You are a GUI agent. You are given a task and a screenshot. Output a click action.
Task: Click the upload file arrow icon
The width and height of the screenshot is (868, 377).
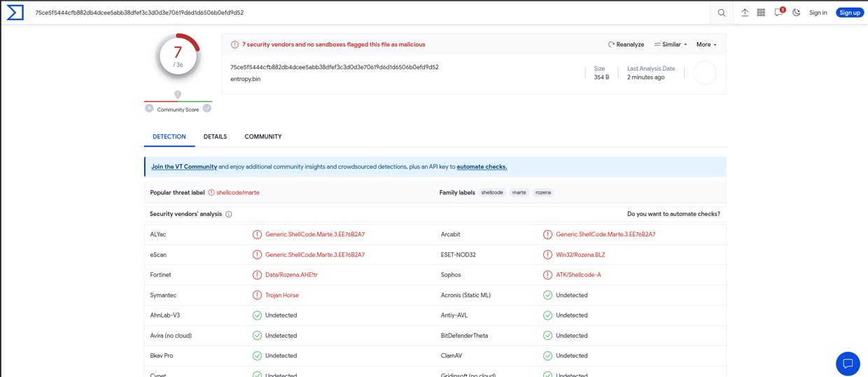pos(745,13)
